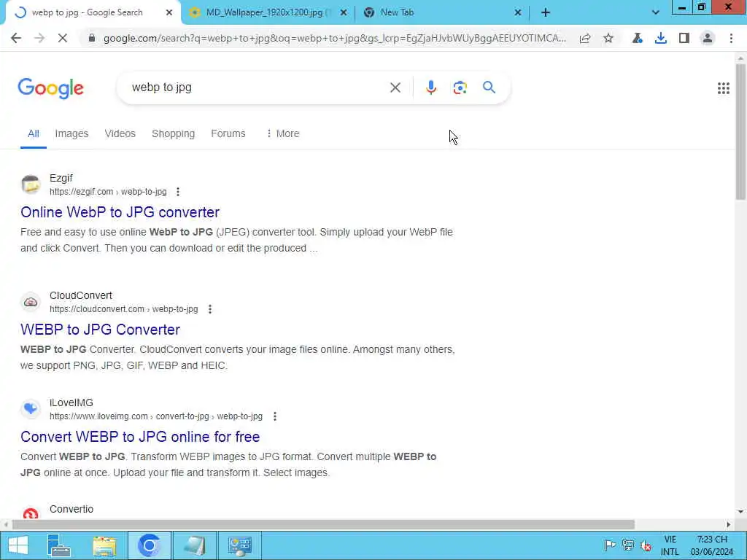This screenshot has width=747, height=560.
Task: Switch to Shopping results
Action: [174, 134]
